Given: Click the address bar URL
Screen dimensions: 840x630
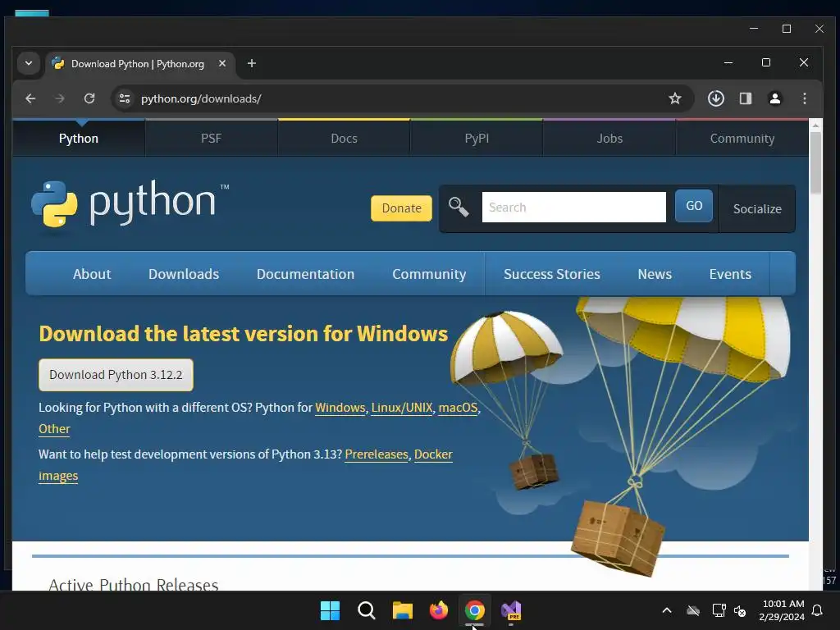Looking at the screenshot, I should [201, 98].
